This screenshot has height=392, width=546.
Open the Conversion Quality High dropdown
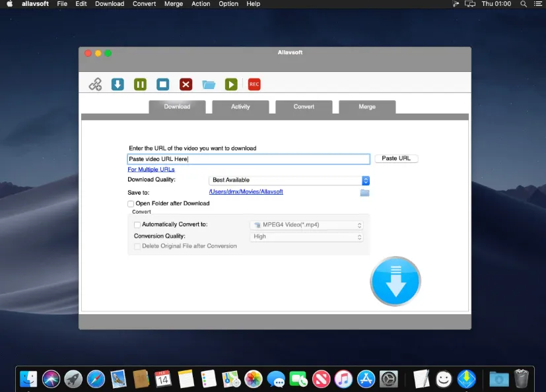pos(306,237)
